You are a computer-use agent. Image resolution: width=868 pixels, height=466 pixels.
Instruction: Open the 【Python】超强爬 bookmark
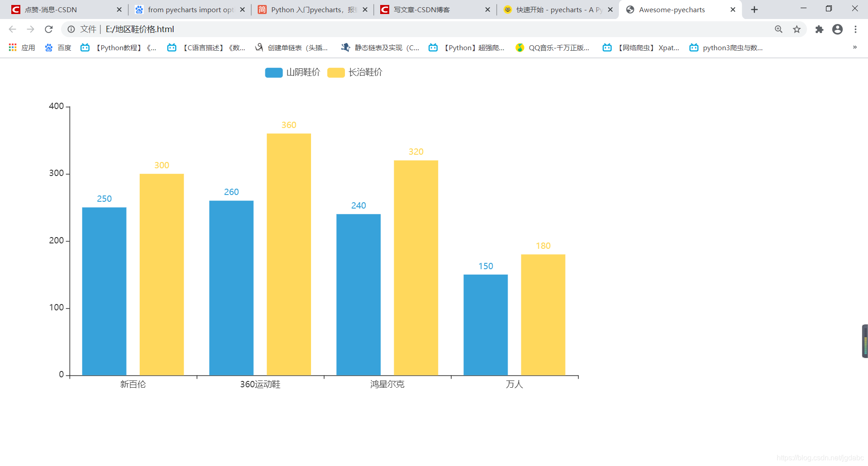(x=467, y=48)
